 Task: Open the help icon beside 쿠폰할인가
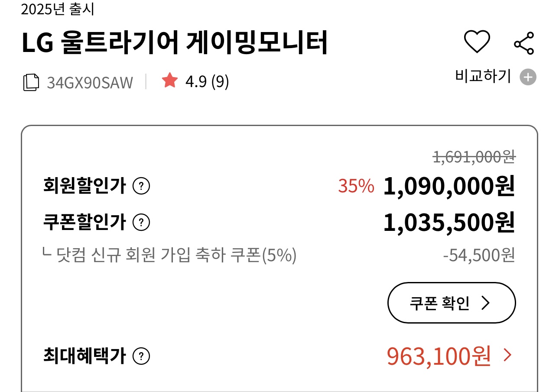tap(141, 223)
